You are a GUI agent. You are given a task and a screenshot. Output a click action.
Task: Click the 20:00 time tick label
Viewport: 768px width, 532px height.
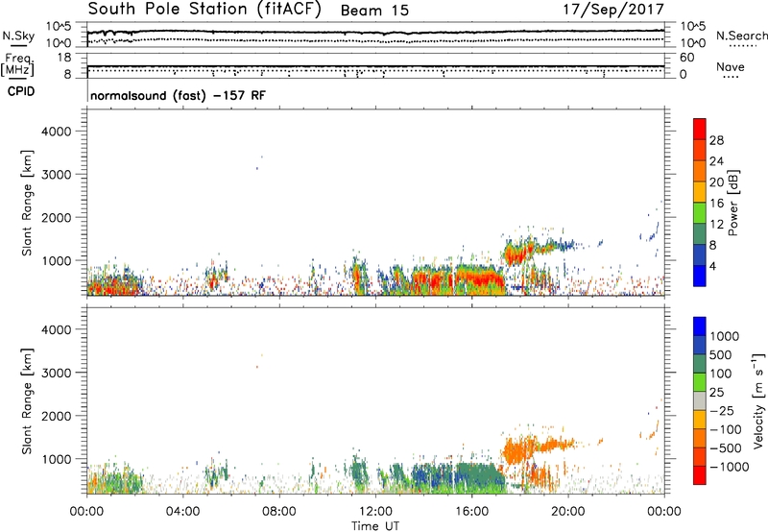click(568, 512)
